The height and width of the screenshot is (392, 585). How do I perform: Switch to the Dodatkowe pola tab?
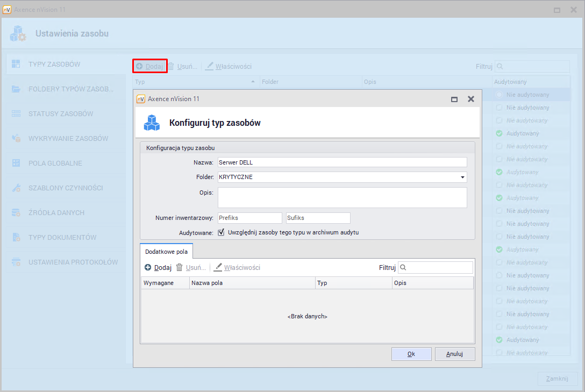click(166, 251)
